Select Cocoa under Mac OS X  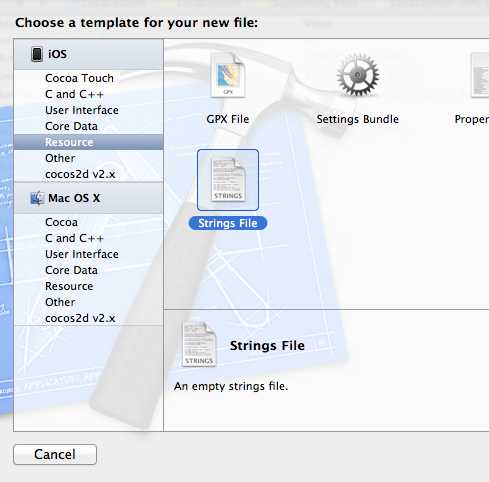tap(89, 222)
